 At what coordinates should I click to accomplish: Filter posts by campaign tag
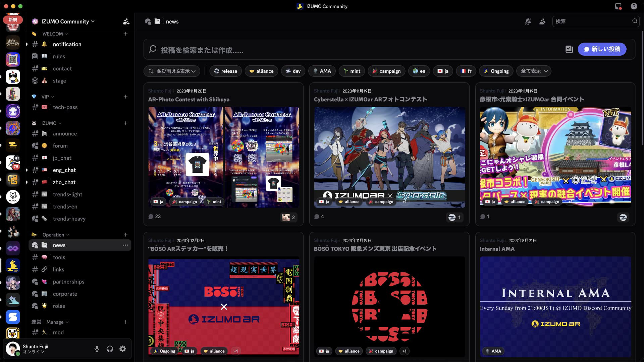[x=386, y=71]
